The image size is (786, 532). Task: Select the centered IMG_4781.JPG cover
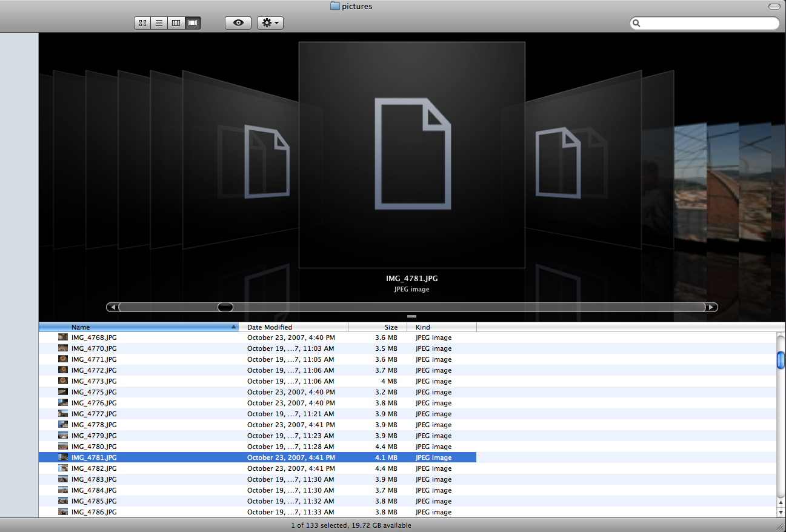[x=412, y=155]
